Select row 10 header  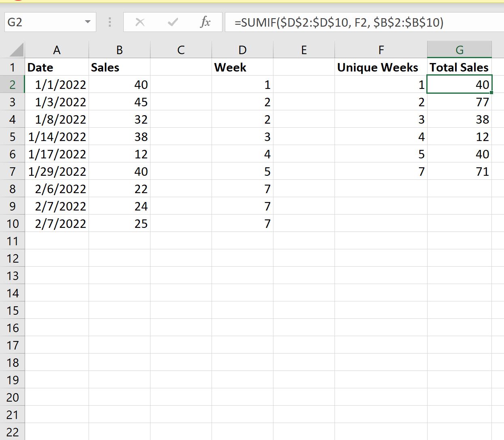click(13, 223)
